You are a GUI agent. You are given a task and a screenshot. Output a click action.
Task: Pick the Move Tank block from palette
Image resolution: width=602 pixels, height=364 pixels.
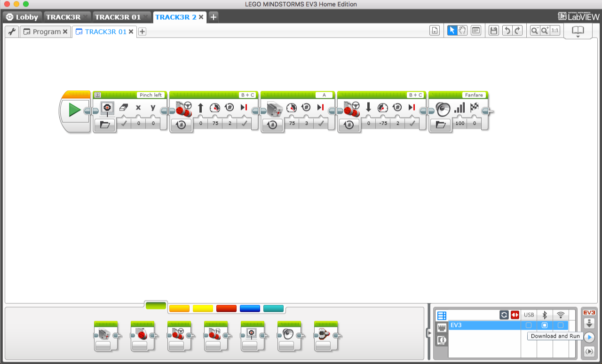click(216, 335)
